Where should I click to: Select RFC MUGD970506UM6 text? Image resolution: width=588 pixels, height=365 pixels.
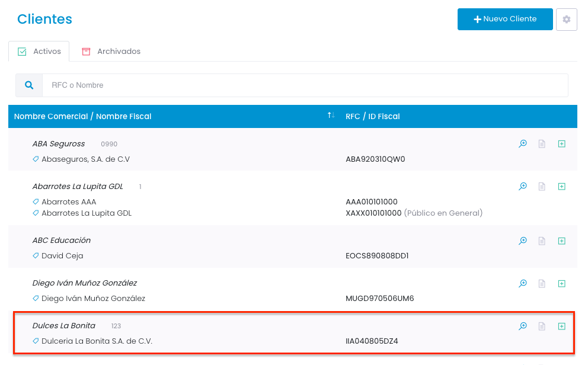(x=380, y=298)
